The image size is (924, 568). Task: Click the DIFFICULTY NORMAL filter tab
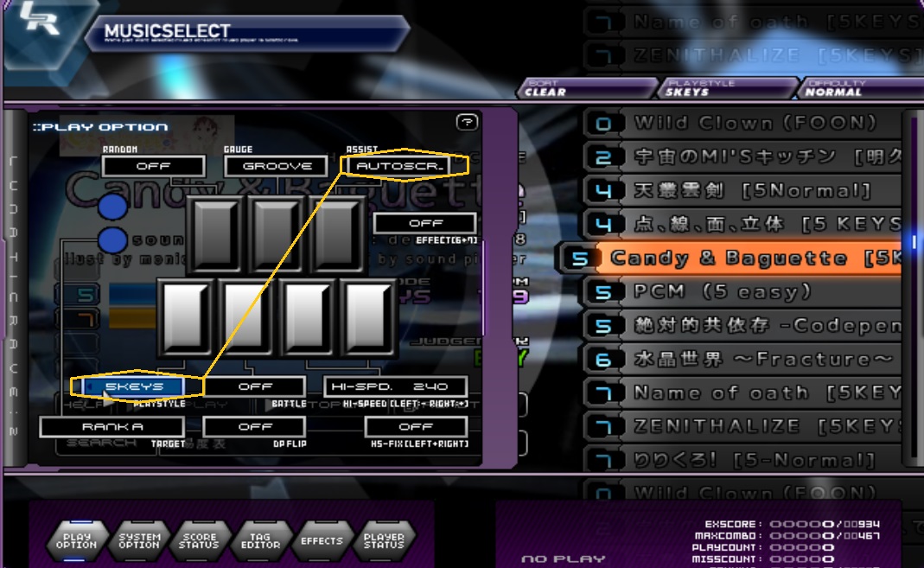[x=856, y=88]
